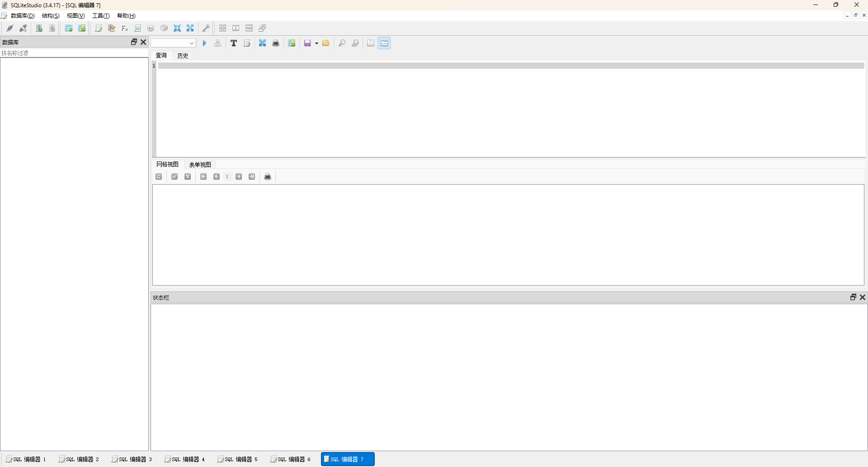This screenshot has width=868, height=467.
Task: Click the magnifier find icon in editor toolbar
Action: coord(342,43)
